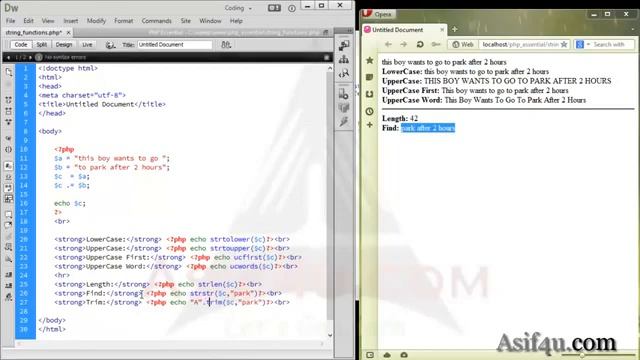Click the key wand icon in Opera toolbar
The height and width of the screenshot is (360, 640).
coord(436,44)
